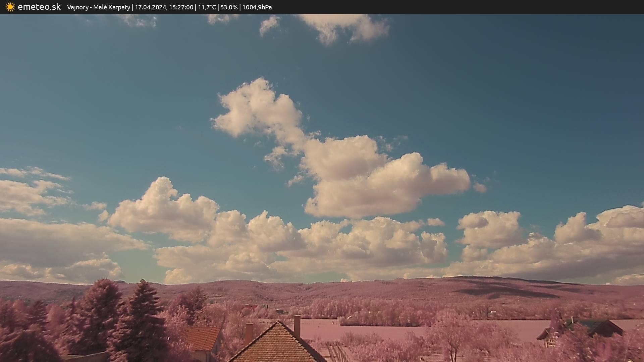The height and width of the screenshot is (362, 644).
Task: Click the 15:27:00 timestamp
Action: coord(181,7)
